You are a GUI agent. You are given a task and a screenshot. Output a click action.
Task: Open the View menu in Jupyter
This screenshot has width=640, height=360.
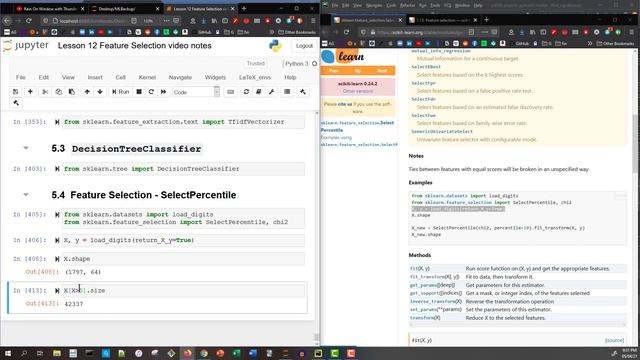(x=68, y=77)
